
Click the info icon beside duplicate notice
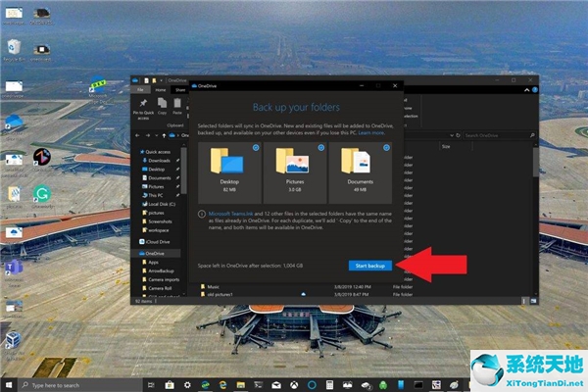(x=202, y=215)
